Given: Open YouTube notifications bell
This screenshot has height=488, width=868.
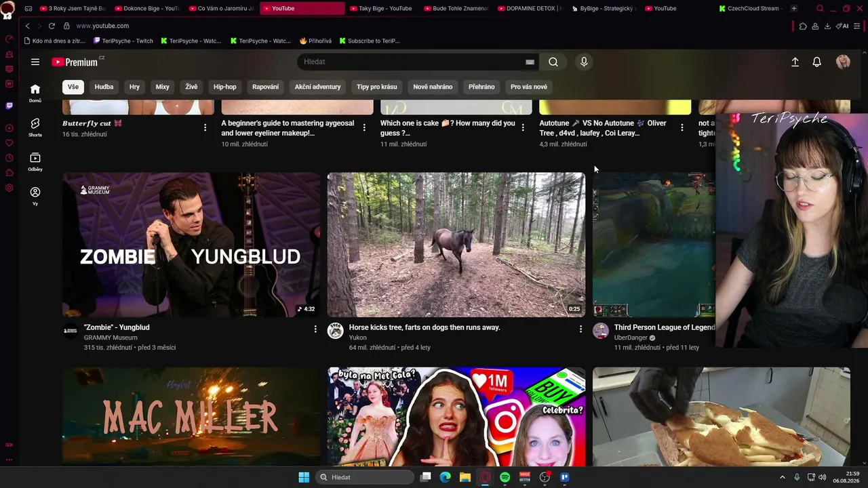Looking at the screenshot, I should pyautogui.click(x=817, y=62).
